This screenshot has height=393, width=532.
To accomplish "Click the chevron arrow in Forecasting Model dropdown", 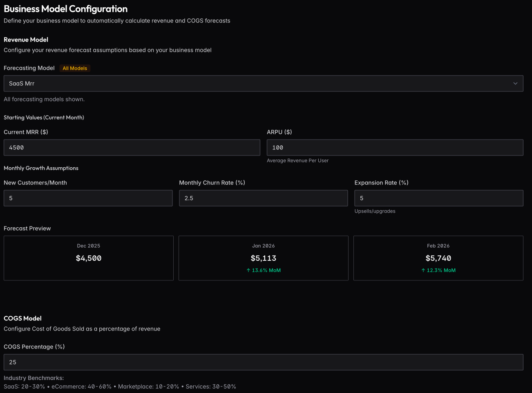I will pos(515,84).
